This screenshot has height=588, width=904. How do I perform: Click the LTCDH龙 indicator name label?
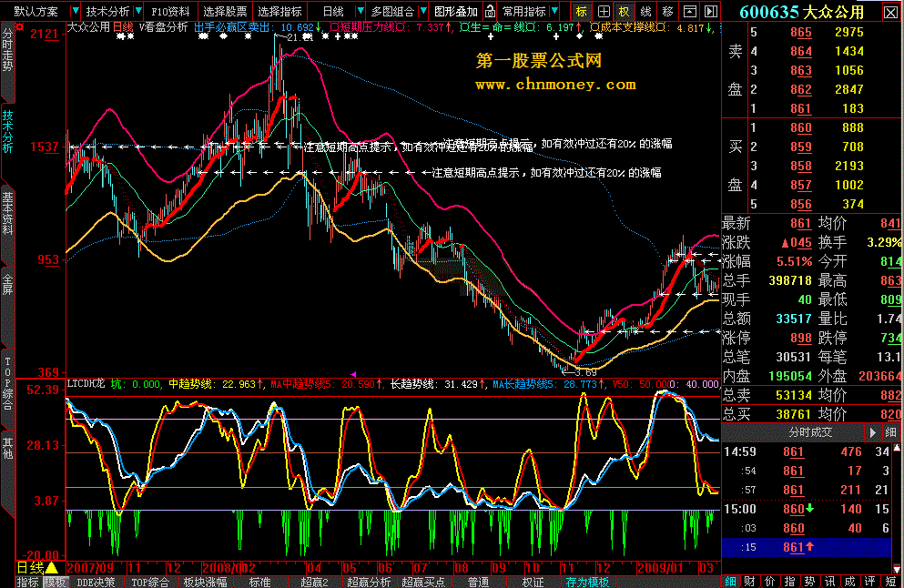[86, 384]
